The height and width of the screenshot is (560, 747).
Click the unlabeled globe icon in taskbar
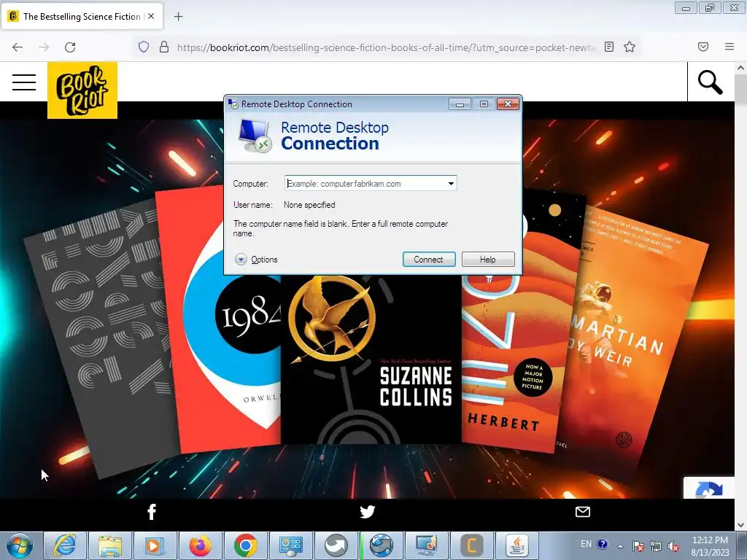click(x=381, y=545)
